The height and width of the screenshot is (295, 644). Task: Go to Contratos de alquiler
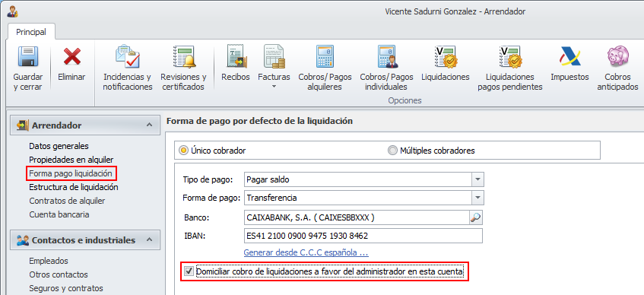(x=67, y=201)
